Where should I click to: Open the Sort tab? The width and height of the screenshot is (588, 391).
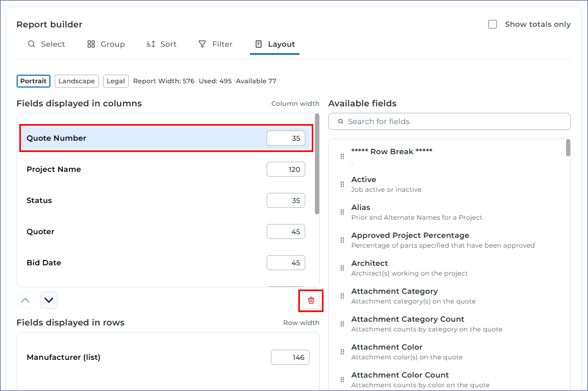tap(161, 44)
